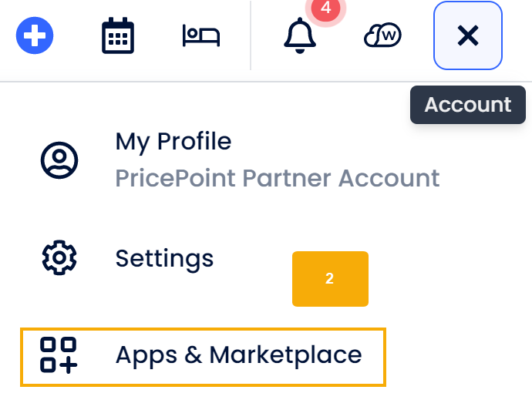This screenshot has height=420, width=532.
Task: Open the bed rooms icon
Action: tap(201, 35)
